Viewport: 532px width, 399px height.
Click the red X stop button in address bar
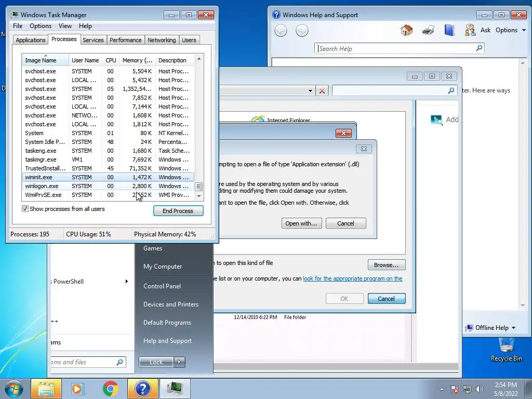322,90
